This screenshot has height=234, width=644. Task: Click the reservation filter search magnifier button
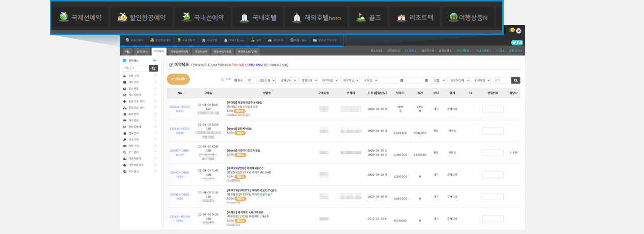tap(516, 80)
